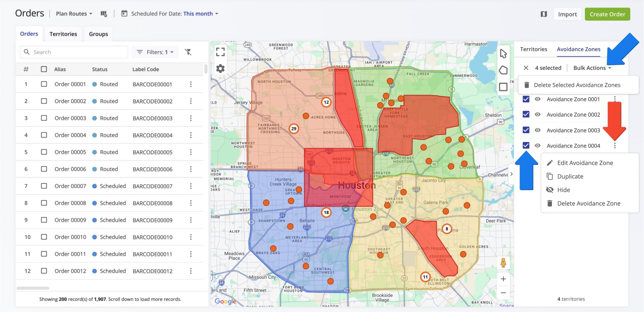
Task: Clear the 4 selected zones with X
Action: point(526,68)
